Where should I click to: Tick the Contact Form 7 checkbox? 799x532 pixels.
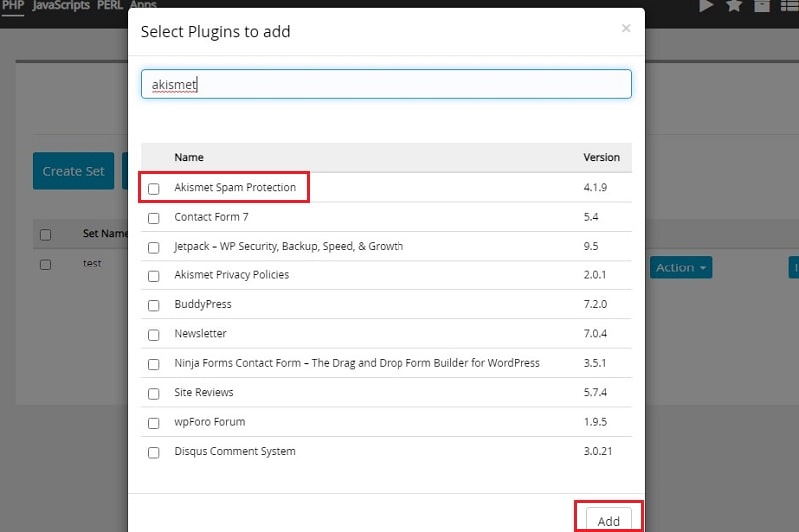pos(154,218)
